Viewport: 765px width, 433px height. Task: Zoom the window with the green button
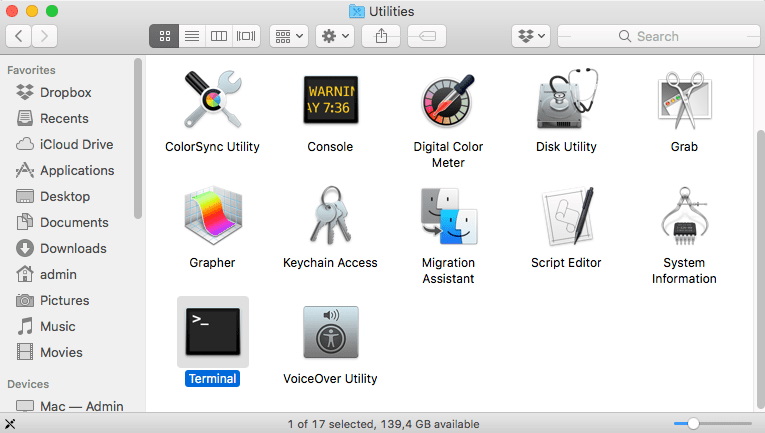click(x=52, y=11)
